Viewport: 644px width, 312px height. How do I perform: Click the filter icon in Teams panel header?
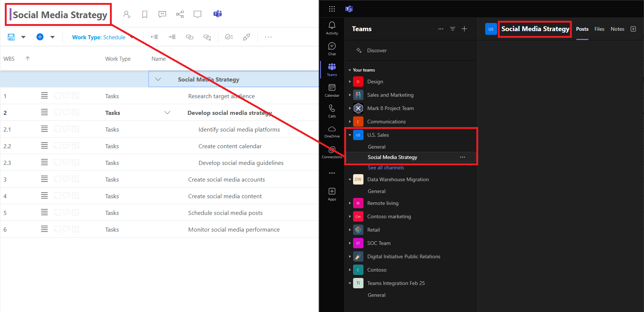pos(452,29)
